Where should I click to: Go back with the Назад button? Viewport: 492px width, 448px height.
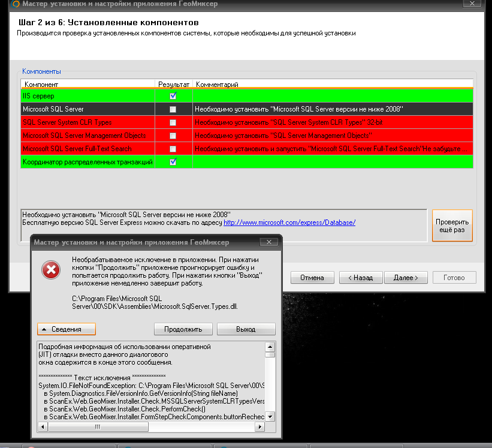click(x=361, y=278)
